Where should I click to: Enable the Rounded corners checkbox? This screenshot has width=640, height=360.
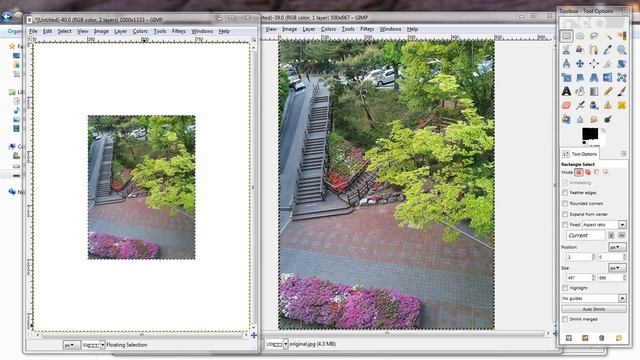(565, 203)
